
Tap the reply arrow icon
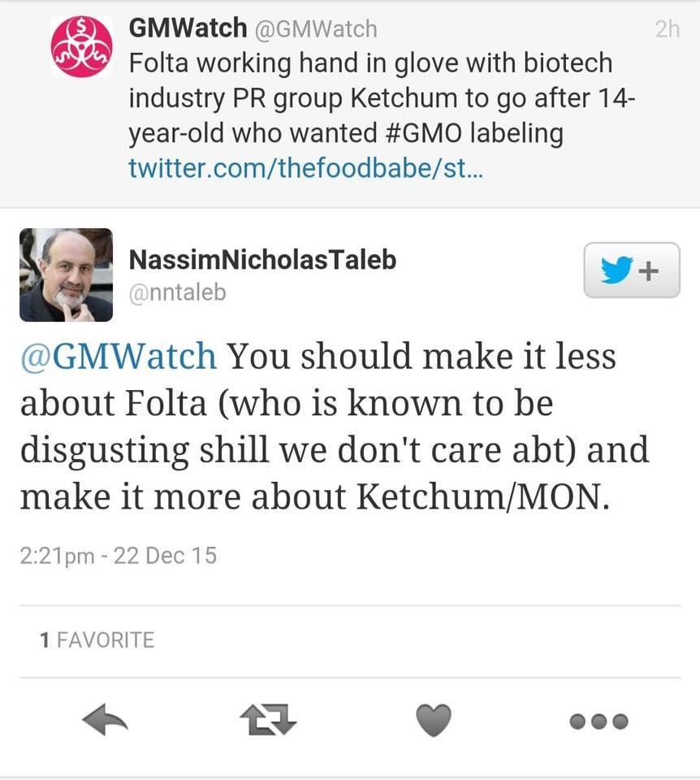click(x=106, y=719)
